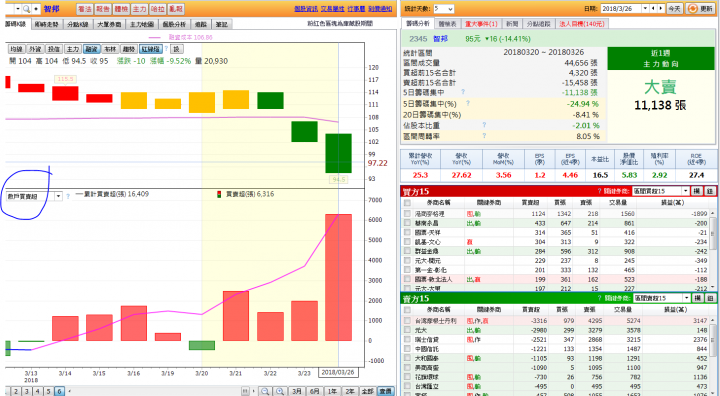The height and width of the screenshot is (396, 720).
Task: Click the help icon next to 散戶買賣超 dropdown
Action: click(68, 196)
